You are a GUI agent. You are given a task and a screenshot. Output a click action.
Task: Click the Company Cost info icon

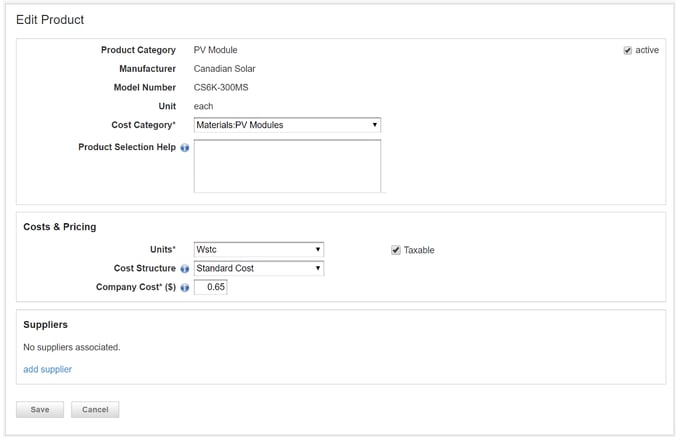click(185, 288)
